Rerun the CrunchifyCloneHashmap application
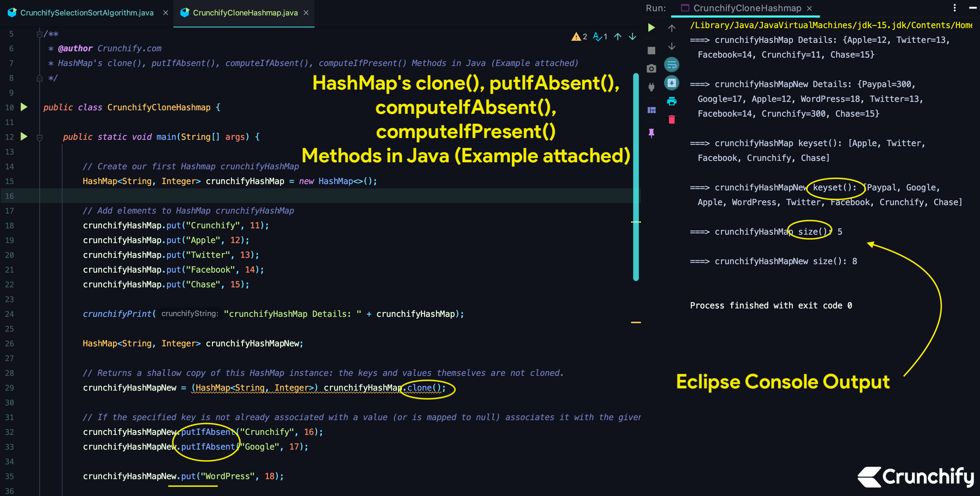 [651, 27]
